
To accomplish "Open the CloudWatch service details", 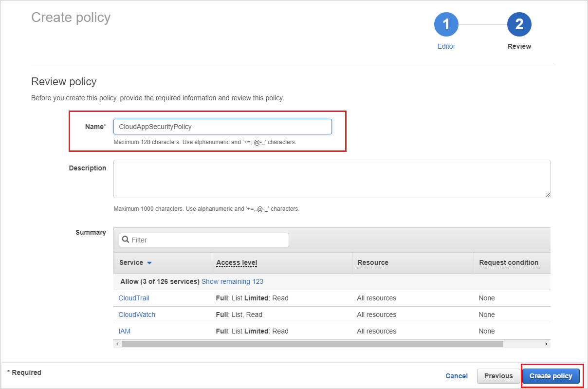I will (x=136, y=315).
